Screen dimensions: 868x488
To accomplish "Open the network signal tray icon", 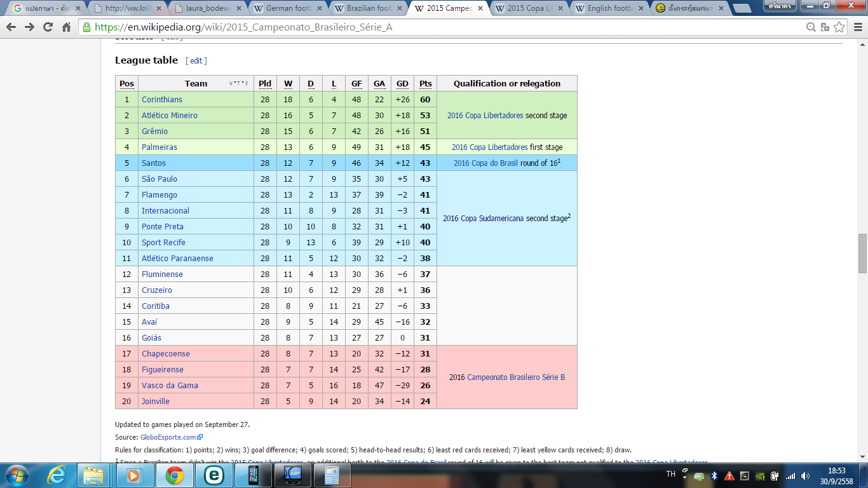I will pos(790,475).
